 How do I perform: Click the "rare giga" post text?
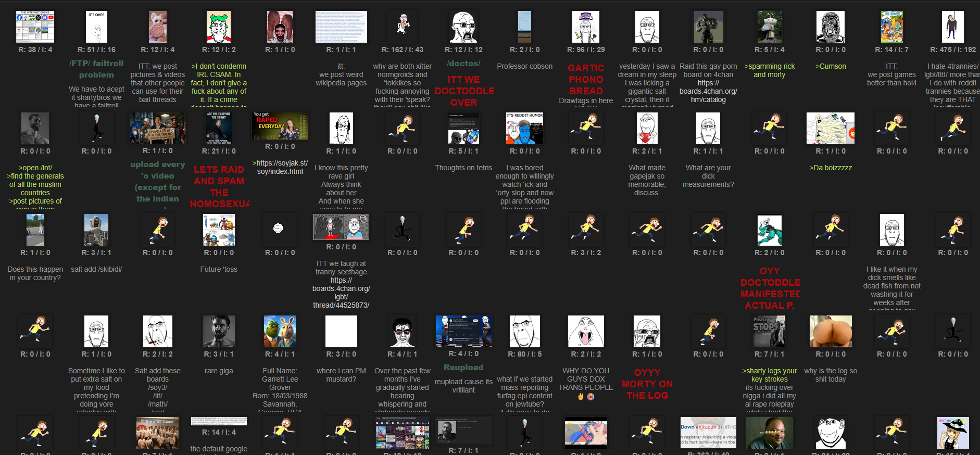[x=219, y=371]
